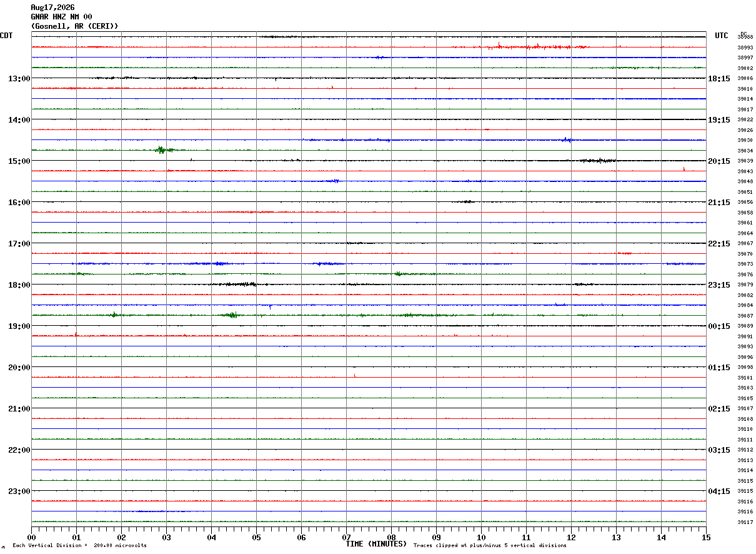The image size is (756, 554).
Task: Click the Aug17,2026 date header
Action: 52,8
